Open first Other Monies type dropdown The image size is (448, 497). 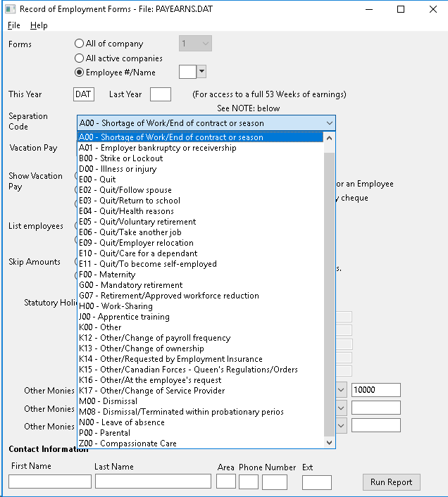click(x=341, y=390)
